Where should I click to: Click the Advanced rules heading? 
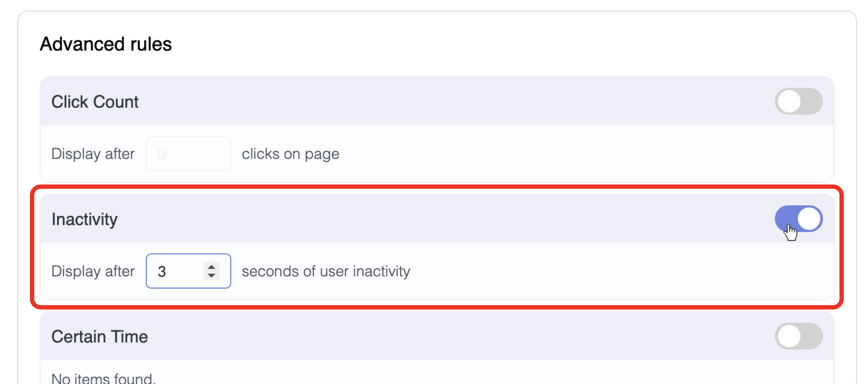pyautogui.click(x=106, y=44)
